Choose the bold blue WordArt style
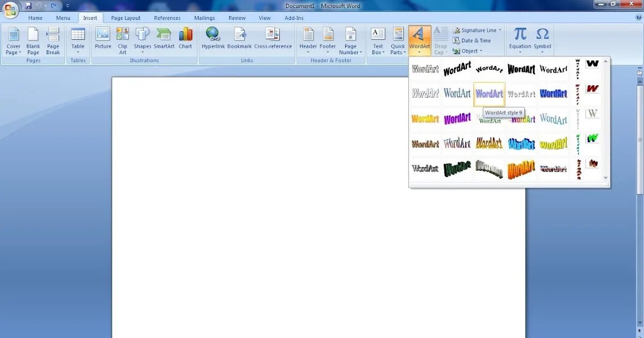The width and height of the screenshot is (644, 338). coord(553,94)
